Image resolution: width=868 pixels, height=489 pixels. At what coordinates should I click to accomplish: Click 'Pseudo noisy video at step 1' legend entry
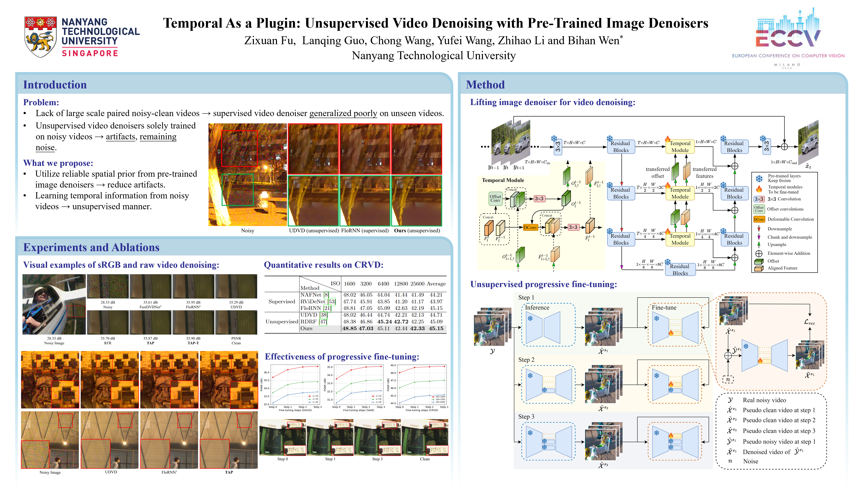(779, 442)
